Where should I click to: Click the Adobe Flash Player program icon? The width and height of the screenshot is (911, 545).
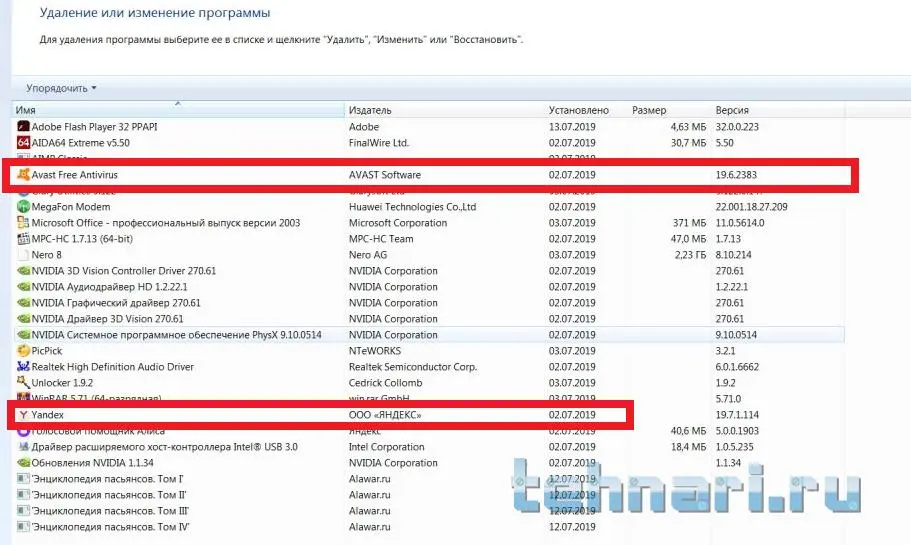click(x=23, y=127)
